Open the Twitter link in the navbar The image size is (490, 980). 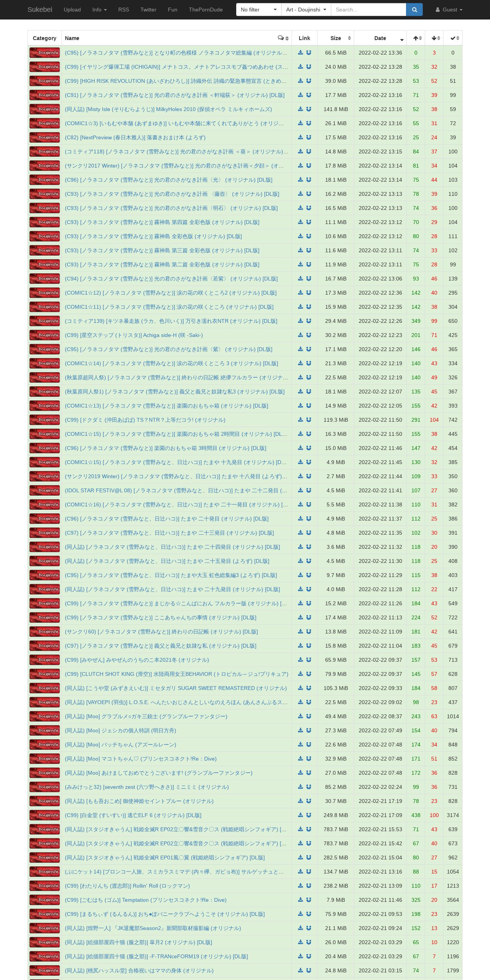(x=148, y=10)
